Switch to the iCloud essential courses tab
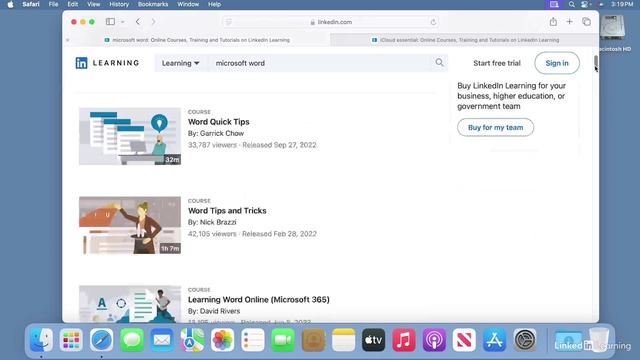The height and width of the screenshot is (360, 640). coord(465,40)
